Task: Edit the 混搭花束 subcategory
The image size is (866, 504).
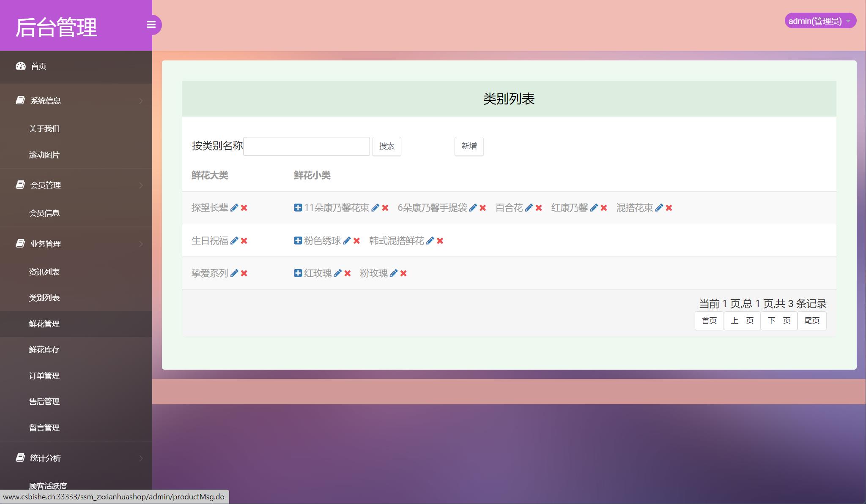Action: [x=658, y=208]
